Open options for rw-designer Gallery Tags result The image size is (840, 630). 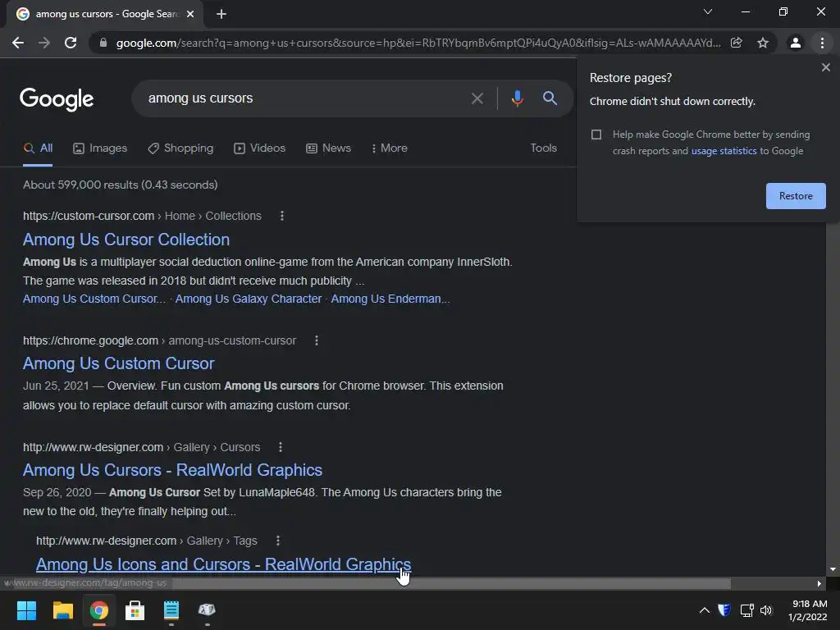(x=277, y=541)
